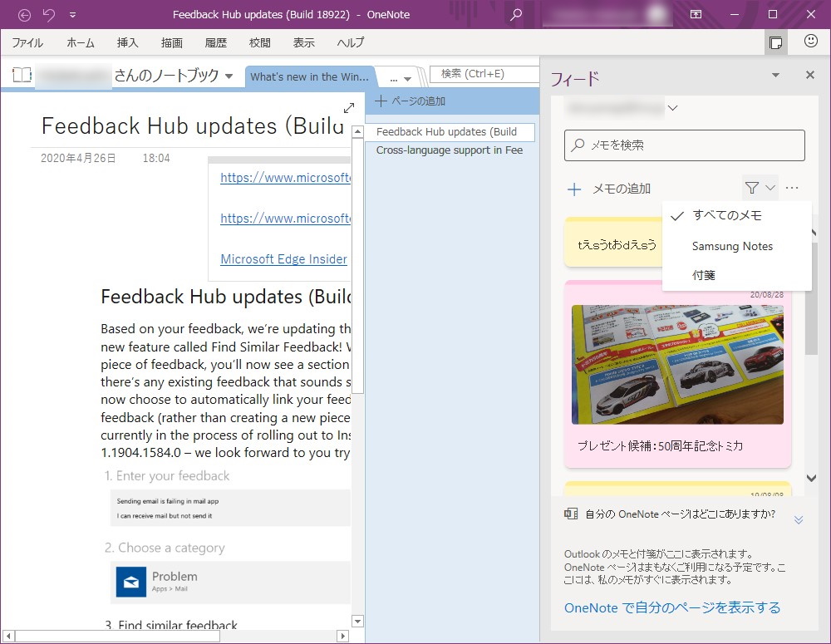Click the toy cars photo thumbnail
This screenshot has height=644, width=831.
pyautogui.click(x=677, y=365)
